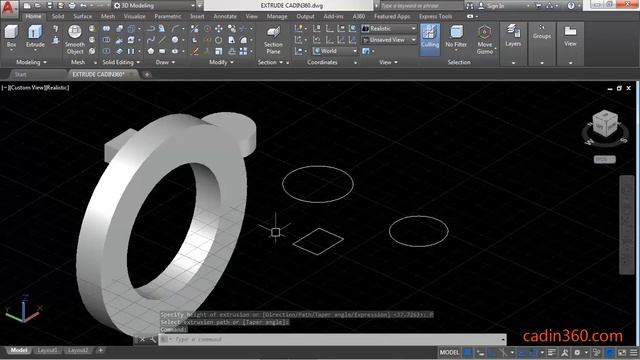Select the Array tool in Modify panel
This screenshot has width=640, height=360.
(243, 51)
